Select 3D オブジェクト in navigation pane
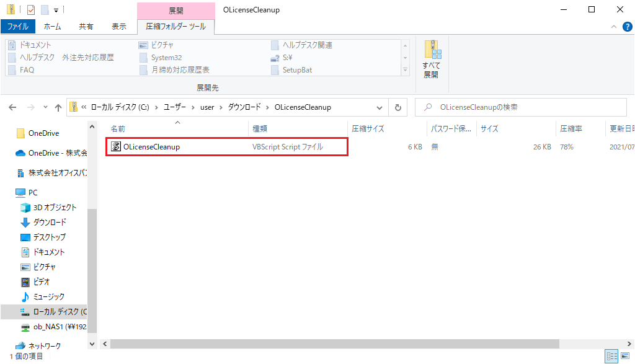This screenshot has width=635, height=364. pos(55,207)
